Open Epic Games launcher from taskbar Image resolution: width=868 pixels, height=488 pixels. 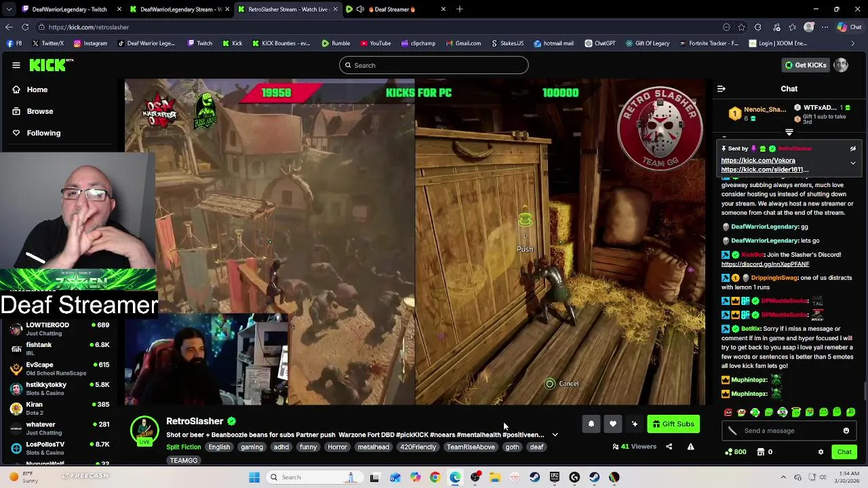pyautogui.click(x=555, y=477)
